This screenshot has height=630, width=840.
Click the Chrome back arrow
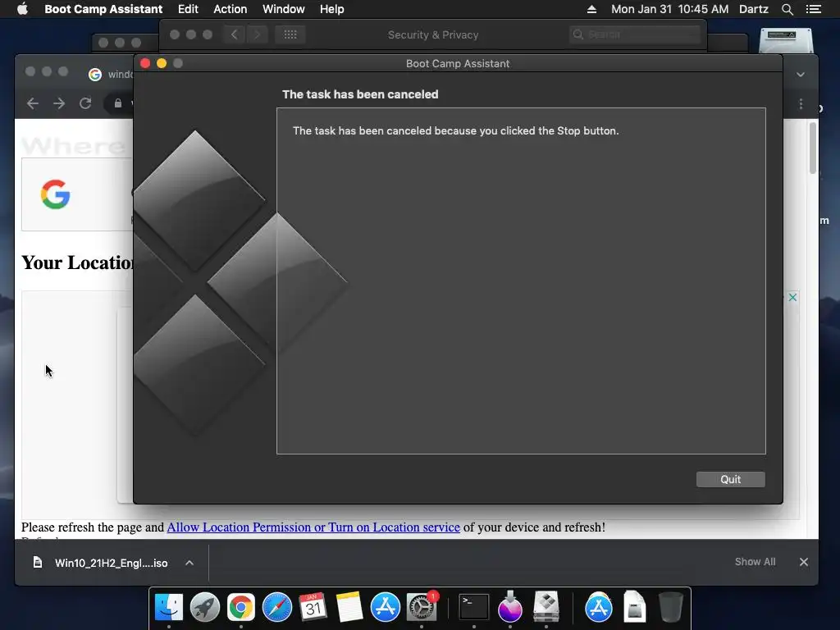click(33, 103)
